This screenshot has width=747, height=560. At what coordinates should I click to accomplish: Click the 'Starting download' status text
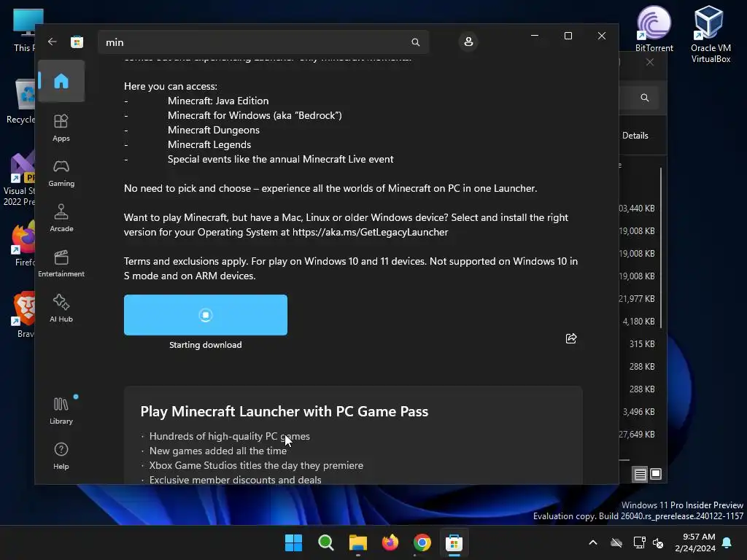(205, 345)
